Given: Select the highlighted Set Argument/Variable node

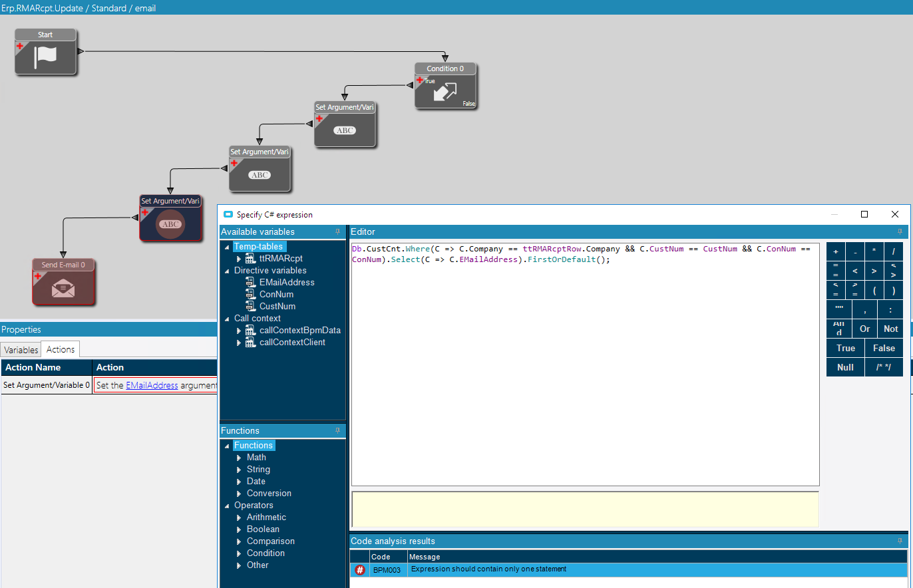Looking at the screenshot, I should pos(170,218).
